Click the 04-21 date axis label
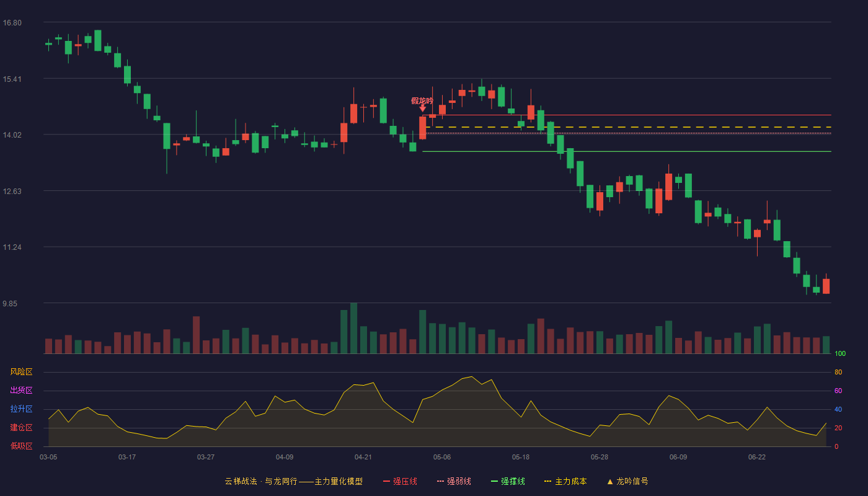The height and width of the screenshot is (496, 868). 363,457
